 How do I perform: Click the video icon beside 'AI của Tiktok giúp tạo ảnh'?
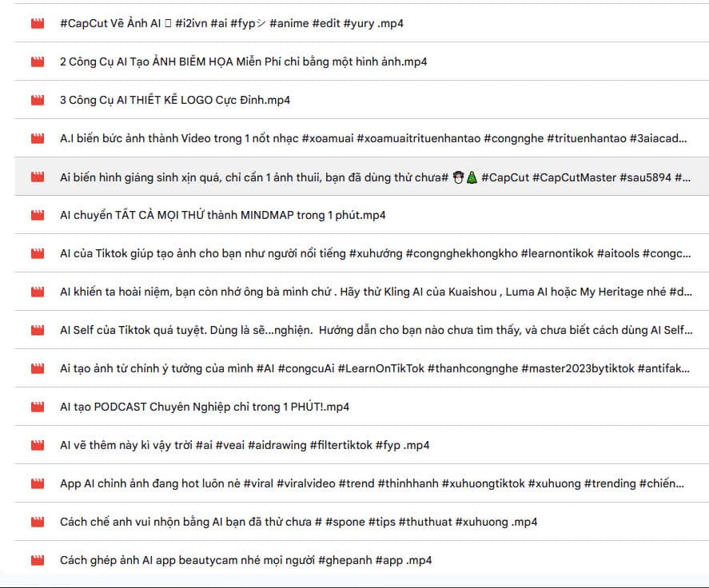tap(38, 253)
